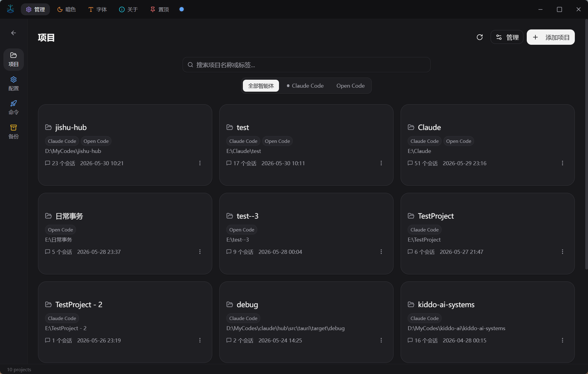588x374 pixels.
Task: Click the Claude Code tag on jishu-hub
Action: point(62,141)
